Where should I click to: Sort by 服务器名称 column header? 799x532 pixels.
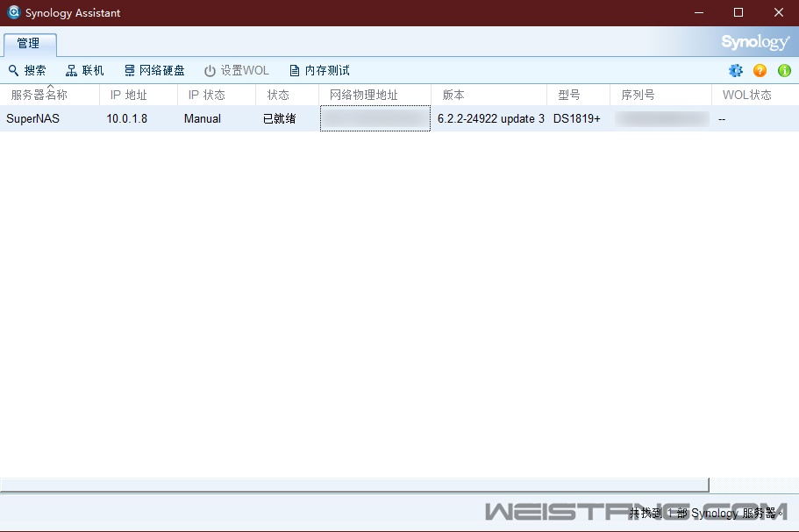click(39, 95)
